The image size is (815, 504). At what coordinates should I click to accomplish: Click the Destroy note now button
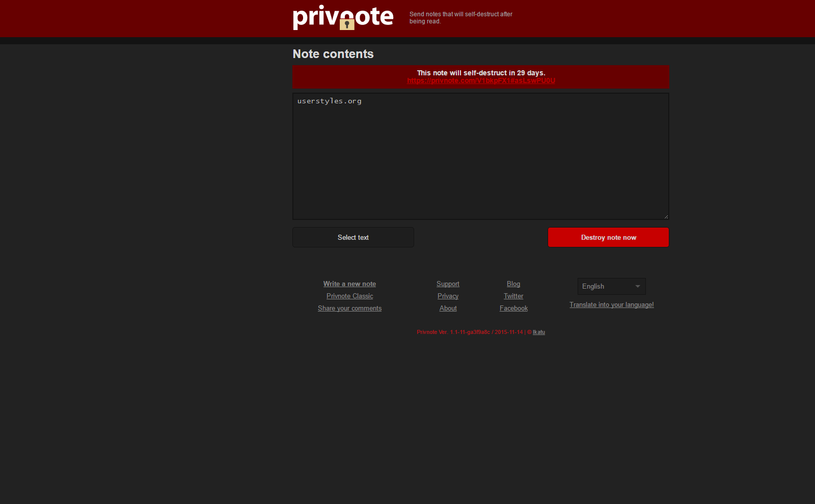point(608,237)
